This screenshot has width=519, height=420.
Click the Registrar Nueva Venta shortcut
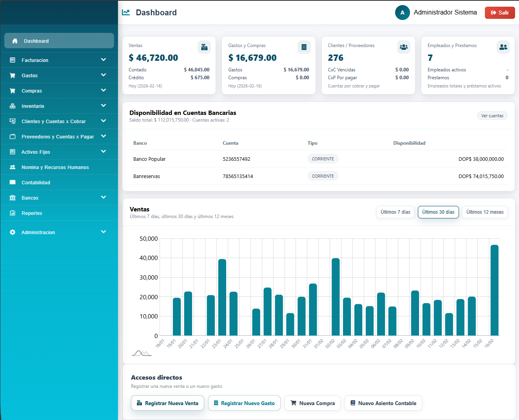pyautogui.click(x=167, y=403)
